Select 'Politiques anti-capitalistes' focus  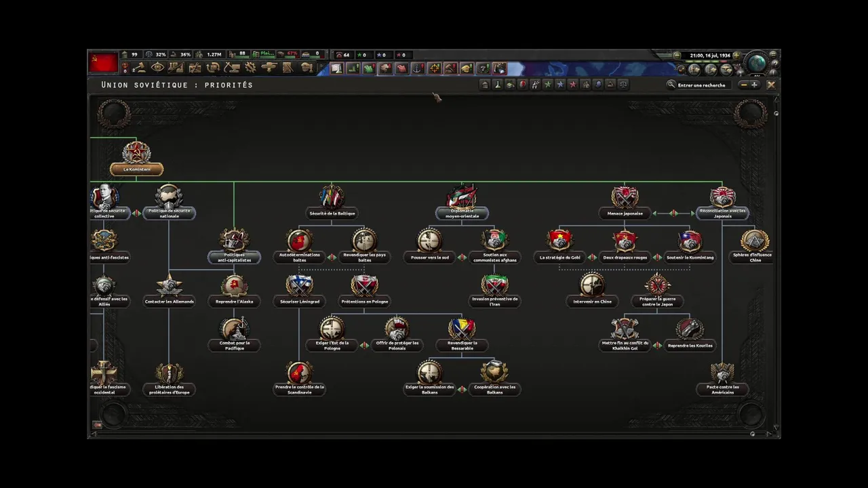click(x=234, y=245)
